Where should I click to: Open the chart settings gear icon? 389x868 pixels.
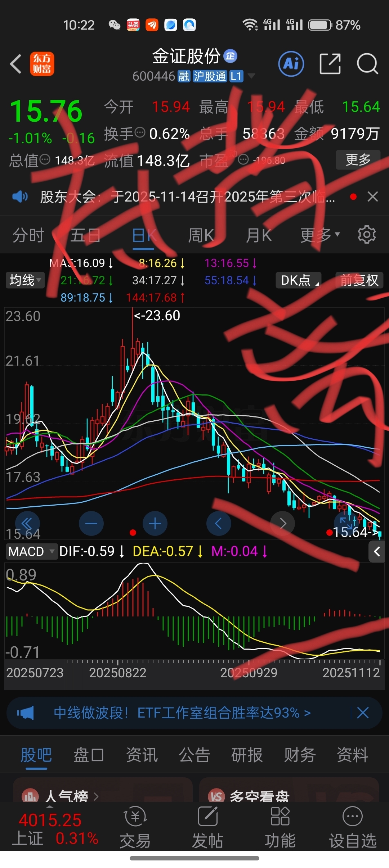tap(367, 235)
